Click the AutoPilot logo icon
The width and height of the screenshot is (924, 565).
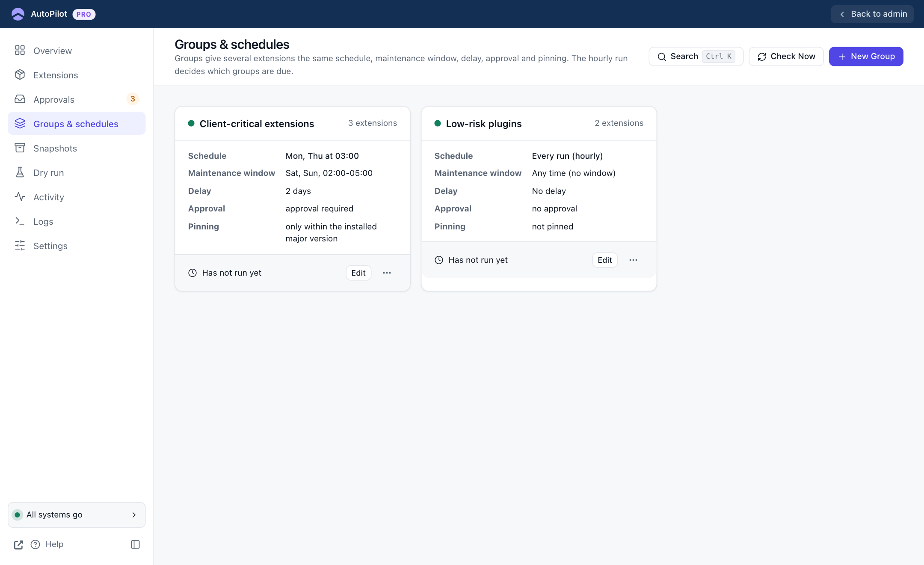click(18, 14)
